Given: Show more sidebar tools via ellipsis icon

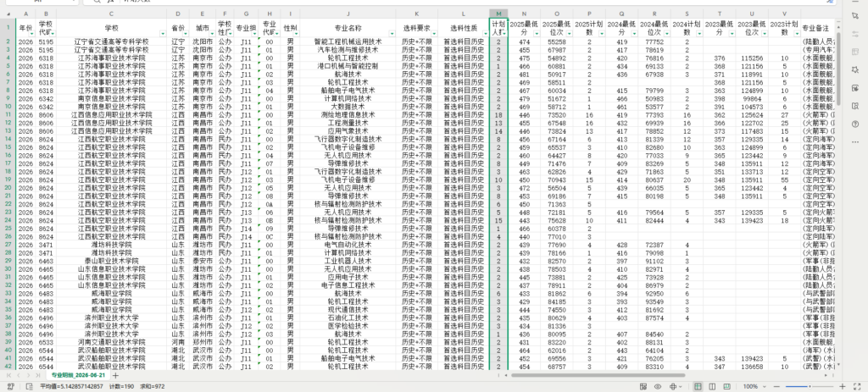Looking at the screenshot, I should click(855, 142).
